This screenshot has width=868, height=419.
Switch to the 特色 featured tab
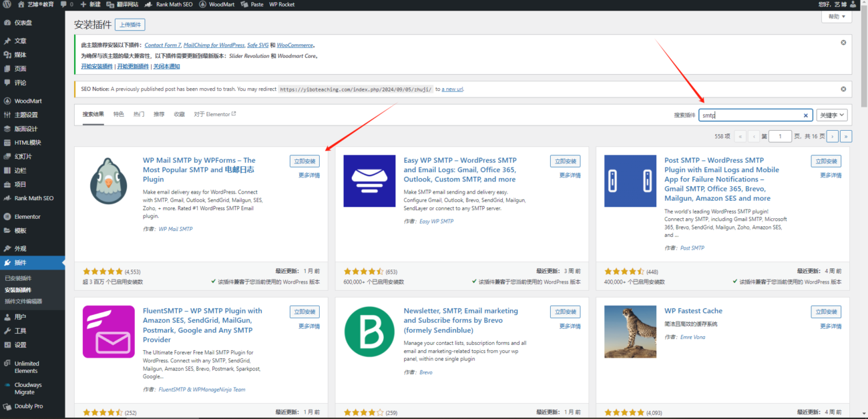click(118, 114)
